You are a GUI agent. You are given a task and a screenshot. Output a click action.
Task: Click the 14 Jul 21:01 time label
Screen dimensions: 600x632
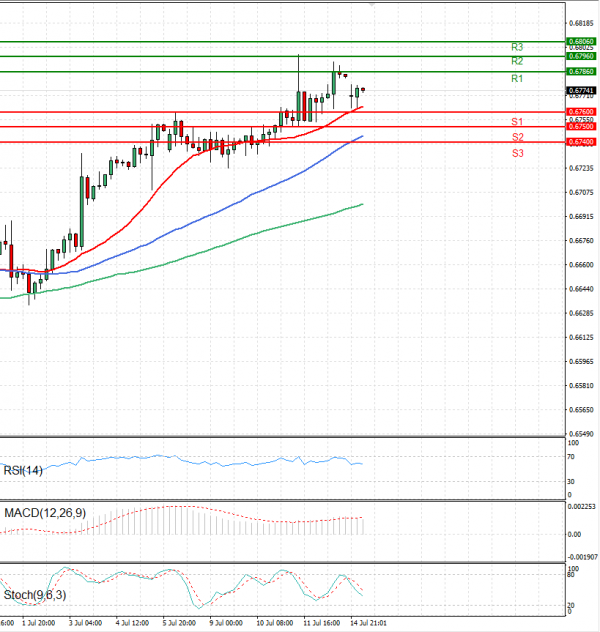pos(368,623)
